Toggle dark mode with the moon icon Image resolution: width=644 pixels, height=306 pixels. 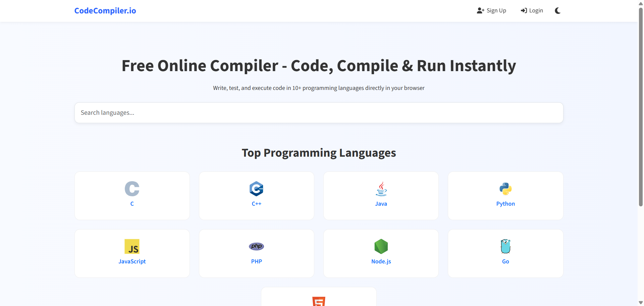pos(557,10)
